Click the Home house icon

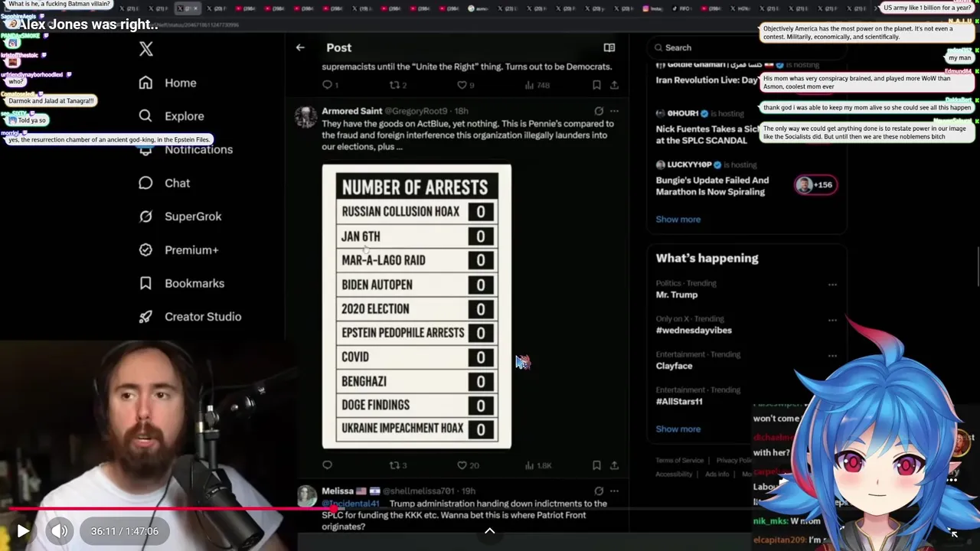click(x=145, y=83)
